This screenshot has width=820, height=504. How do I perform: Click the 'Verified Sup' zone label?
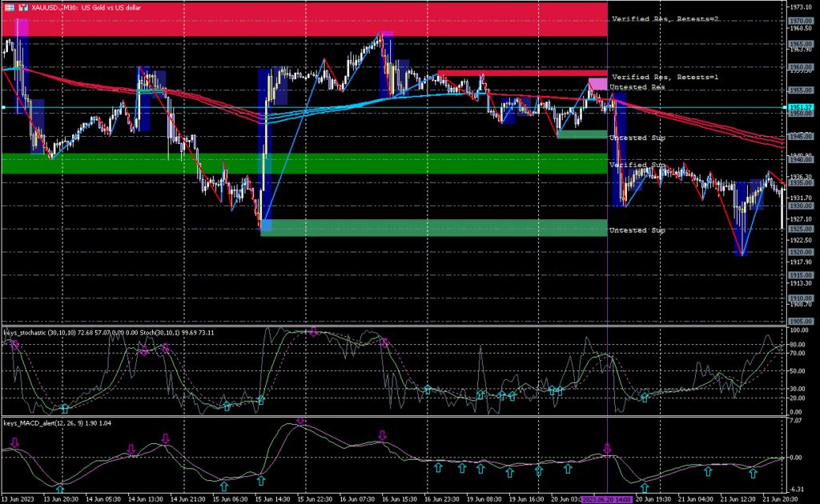point(637,165)
